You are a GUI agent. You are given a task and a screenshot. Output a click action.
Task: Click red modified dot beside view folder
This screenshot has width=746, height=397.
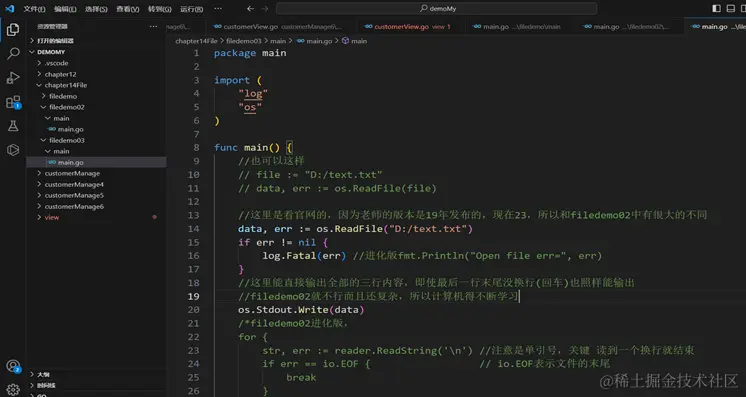tap(154, 217)
